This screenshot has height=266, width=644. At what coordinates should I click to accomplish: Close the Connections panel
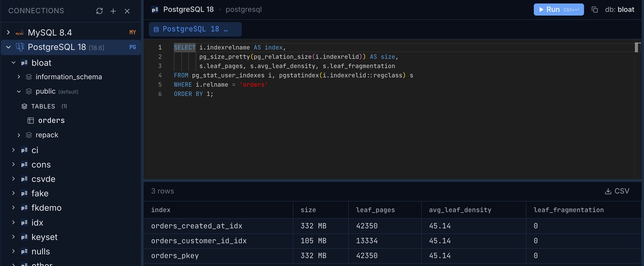tap(127, 11)
